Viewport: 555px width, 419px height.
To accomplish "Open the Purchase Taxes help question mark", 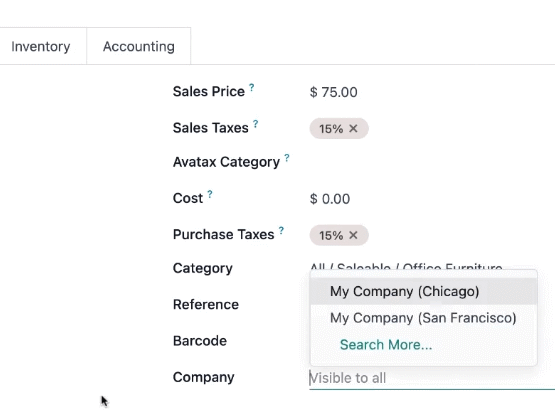I will coord(281,230).
